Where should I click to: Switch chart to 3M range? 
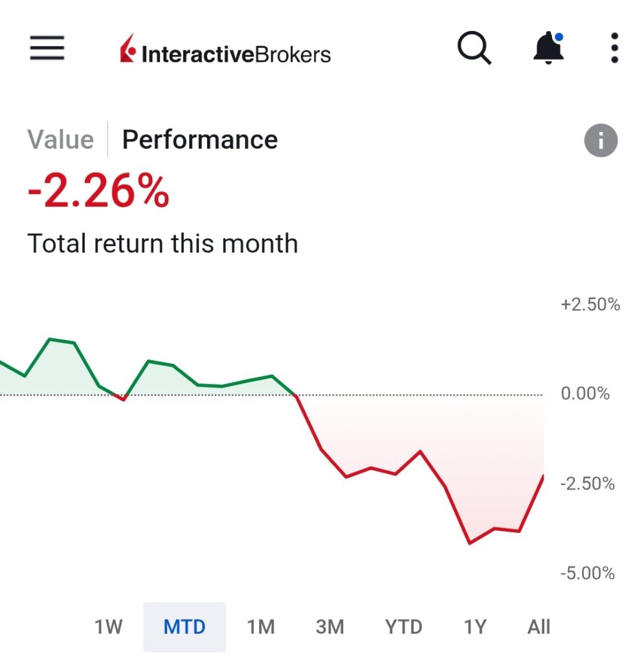pos(329,627)
